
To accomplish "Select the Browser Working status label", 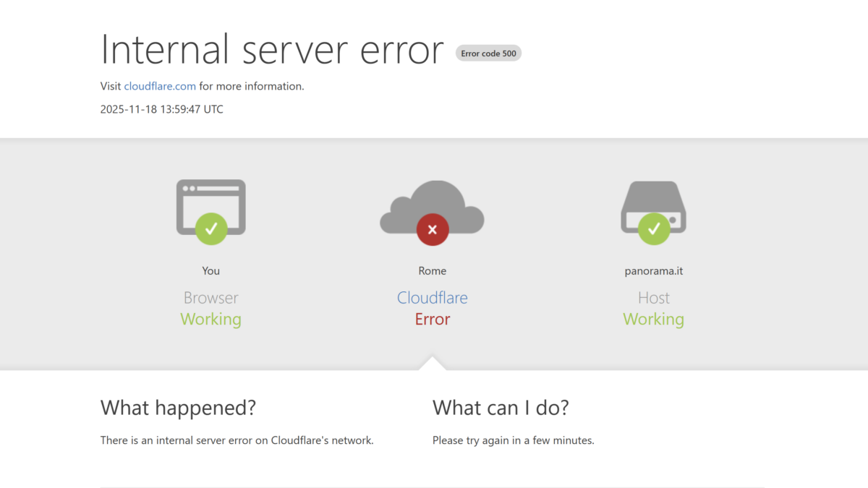I will click(210, 319).
